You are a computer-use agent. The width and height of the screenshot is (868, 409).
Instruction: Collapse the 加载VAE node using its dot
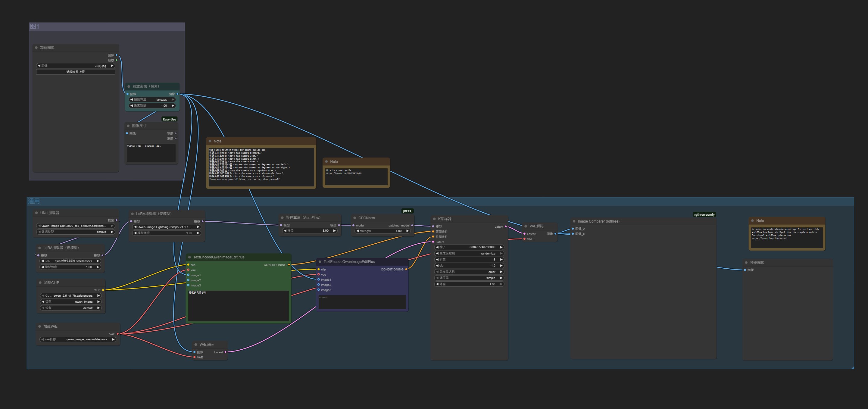pyautogui.click(x=40, y=326)
